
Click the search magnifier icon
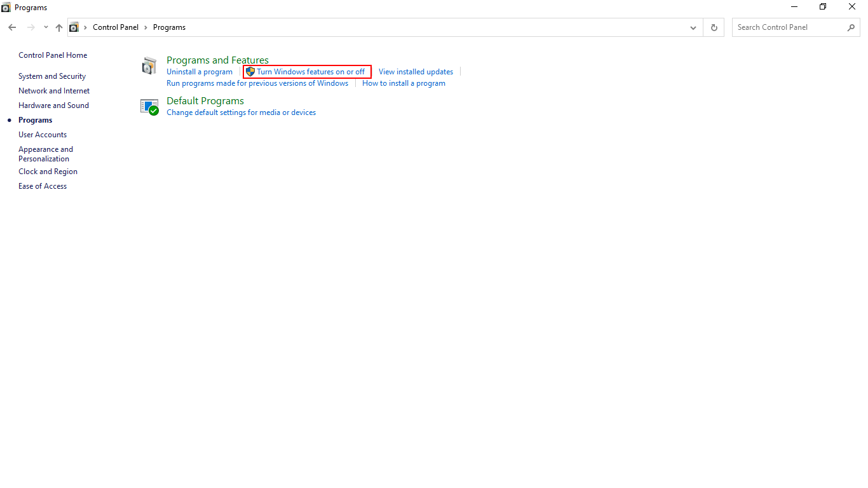851,27
